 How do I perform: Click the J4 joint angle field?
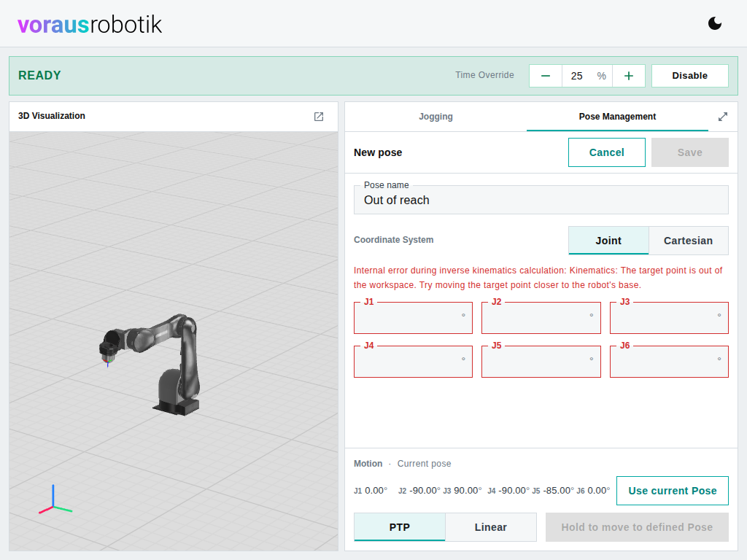coord(413,362)
